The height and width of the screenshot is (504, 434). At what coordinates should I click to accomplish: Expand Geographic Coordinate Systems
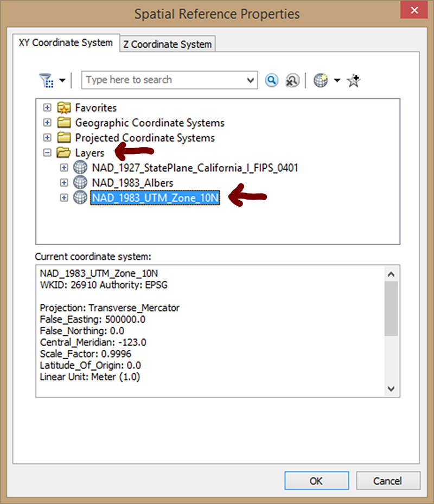point(47,123)
